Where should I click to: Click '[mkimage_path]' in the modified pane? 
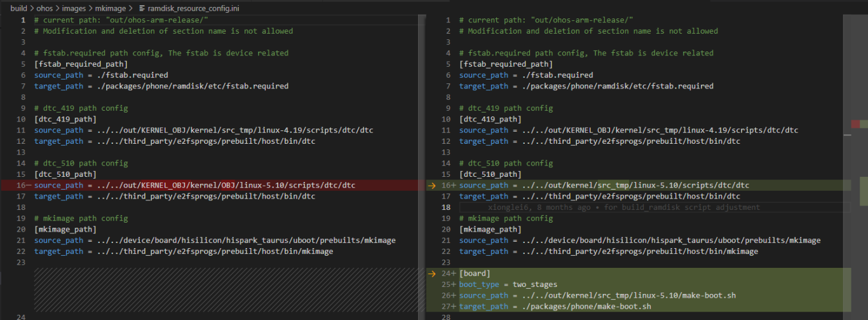[491, 229]
